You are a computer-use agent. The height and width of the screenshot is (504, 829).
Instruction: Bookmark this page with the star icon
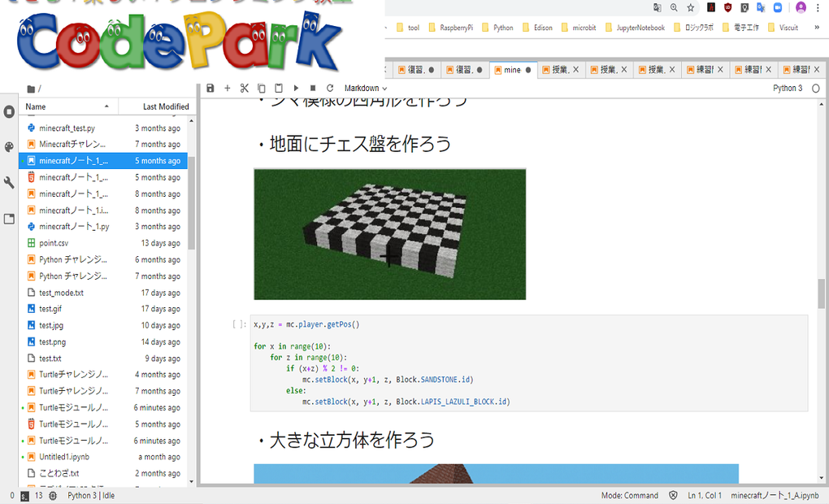691,7
